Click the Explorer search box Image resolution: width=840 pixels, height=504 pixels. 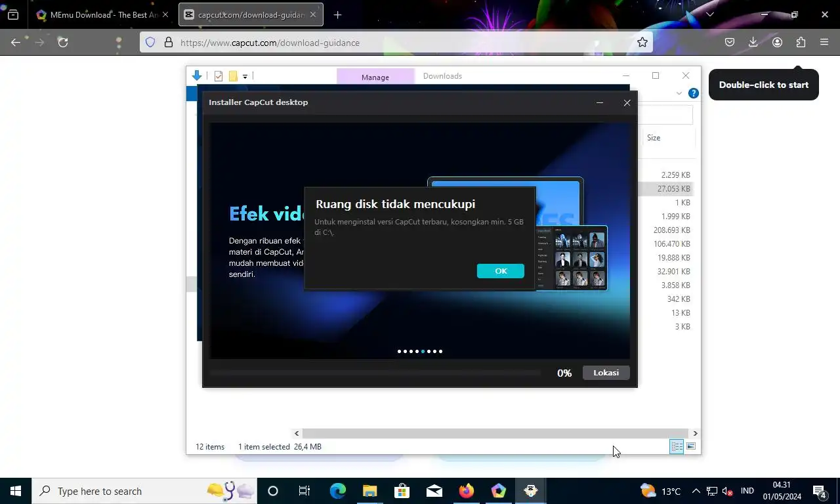[665, 115]
